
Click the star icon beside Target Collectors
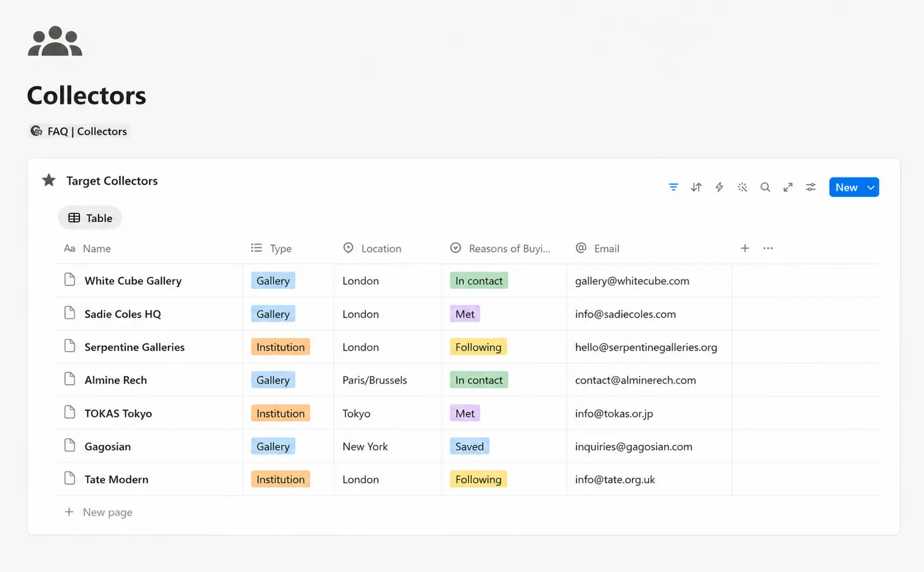click(x=49, y=180)
